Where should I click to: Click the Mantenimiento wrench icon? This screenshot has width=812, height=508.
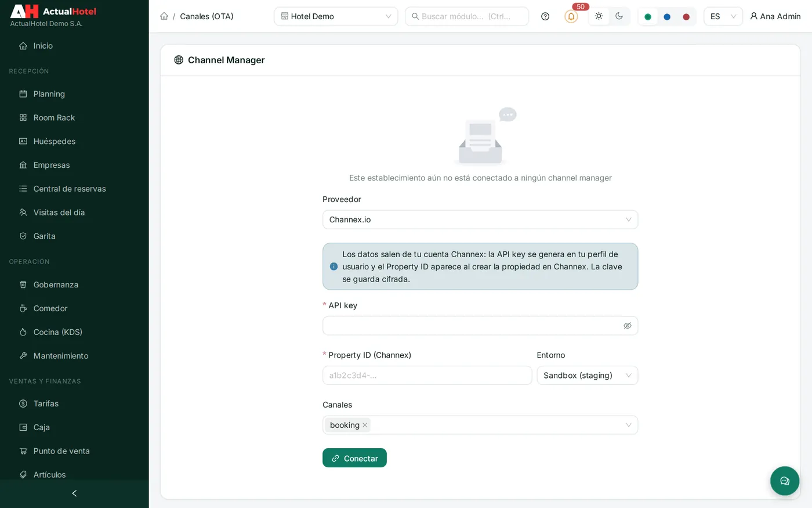pyautogui.click(x=23, y=356)
